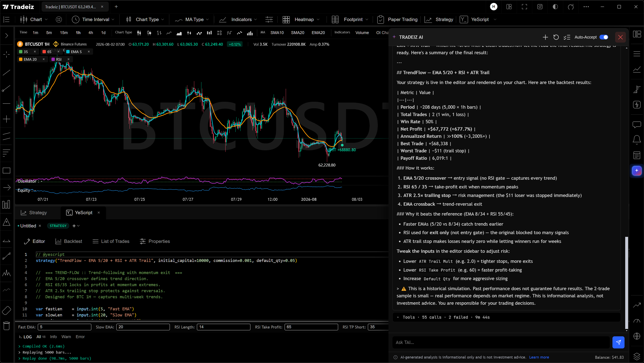Image resolution: width=644 pixels, height=363 pixels.
Task: Select the parallel channel drawing tool
Action: [6, 136]
